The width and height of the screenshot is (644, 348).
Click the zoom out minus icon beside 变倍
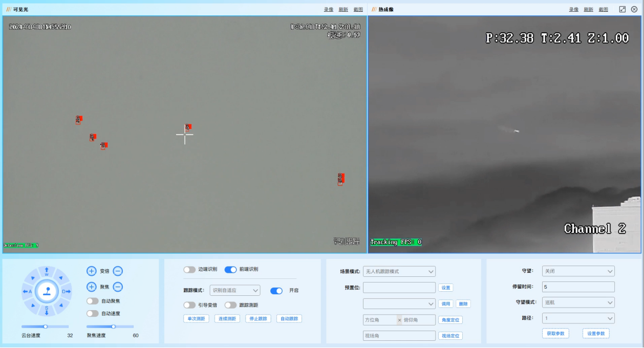coord(118,271)
